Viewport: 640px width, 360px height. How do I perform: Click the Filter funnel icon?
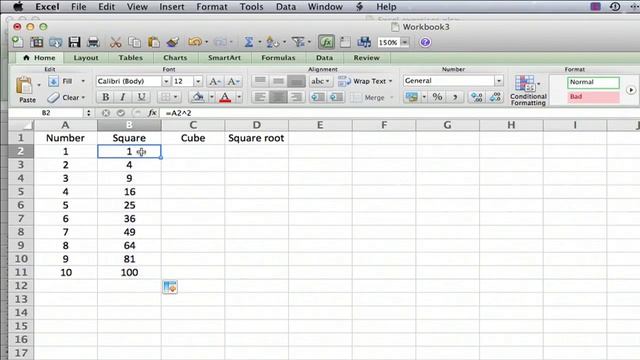[x=298, y=42]
